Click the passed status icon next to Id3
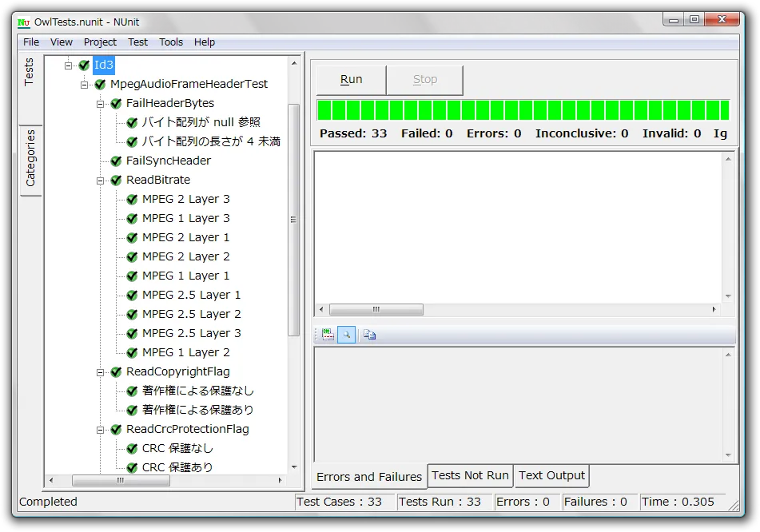The width and height of the screenshot is (760, 532). point(84,65)
